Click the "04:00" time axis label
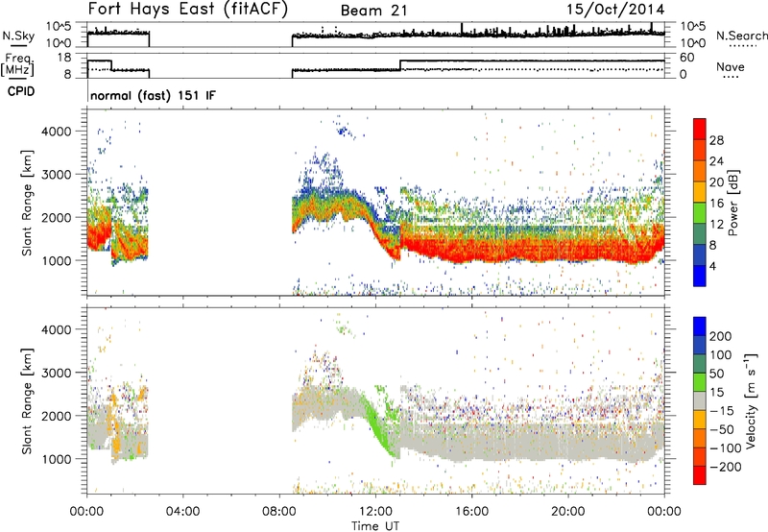Viewport: 768px width, 532px height. click(x=182, y=511)
